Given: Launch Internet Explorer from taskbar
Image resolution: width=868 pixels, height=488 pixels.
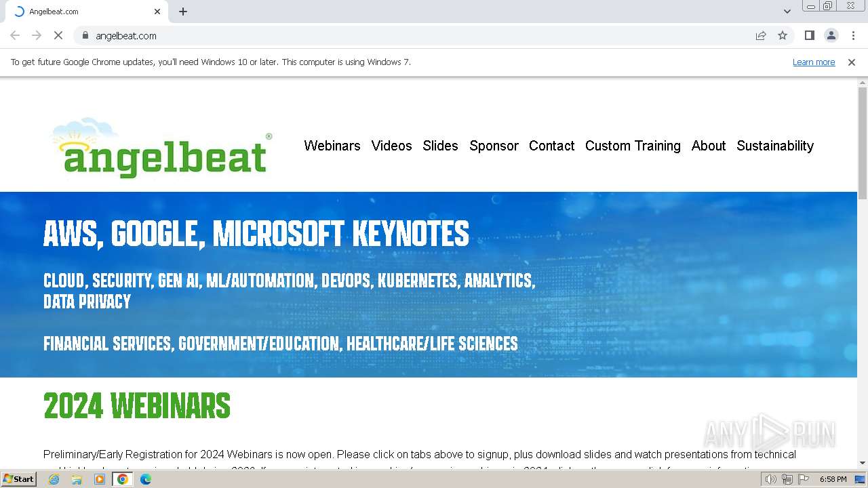Looking at the screenshot, I should point(54,479).
